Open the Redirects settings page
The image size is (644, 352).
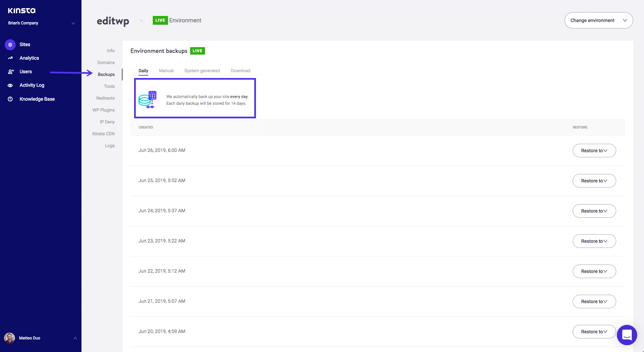(x=105, y=98)
